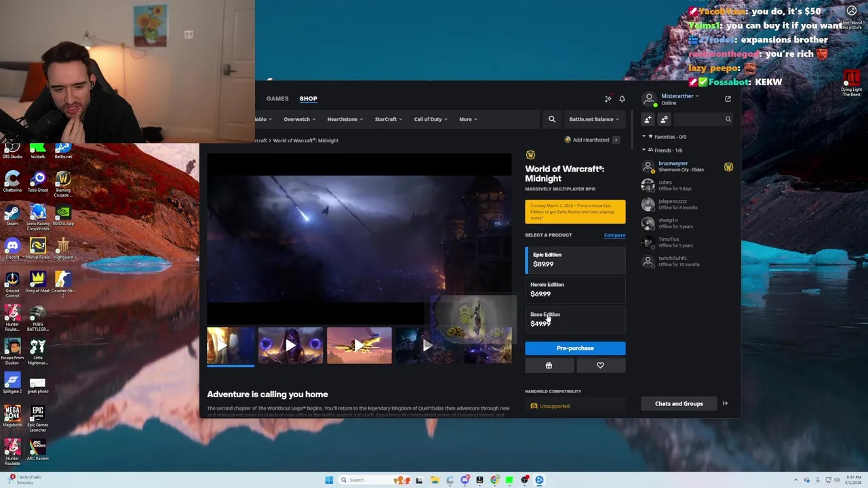Screen dimensions: 868x488
Task: Open the More games dropdown
Action: (x=468, y=119)
